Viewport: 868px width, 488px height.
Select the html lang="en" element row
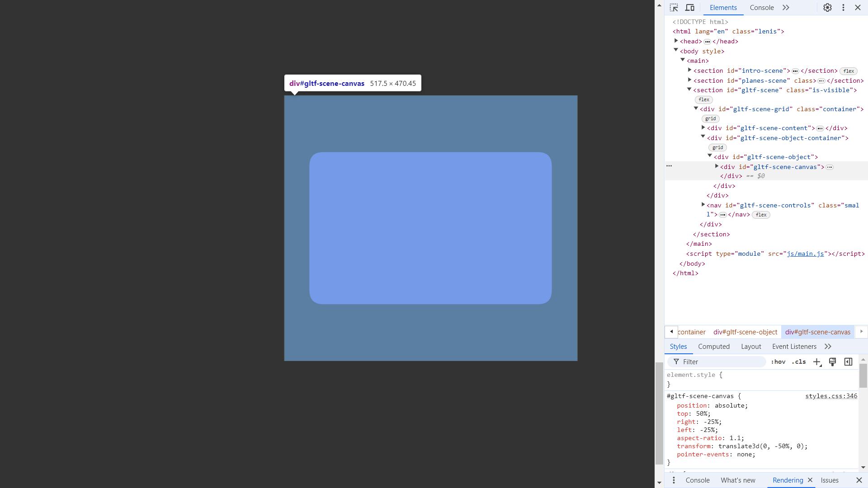pos(728,32)
